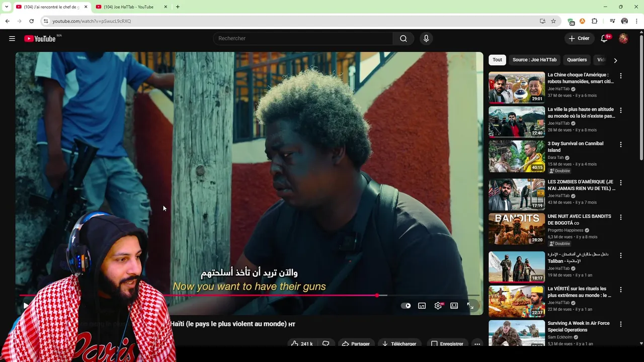Click the Créer button
The height and width of the screenshot is (362, 644).
point(579,39)
